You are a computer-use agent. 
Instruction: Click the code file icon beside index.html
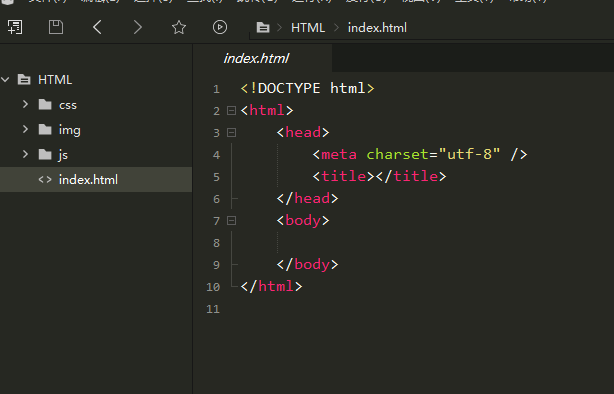pos(45,180)
